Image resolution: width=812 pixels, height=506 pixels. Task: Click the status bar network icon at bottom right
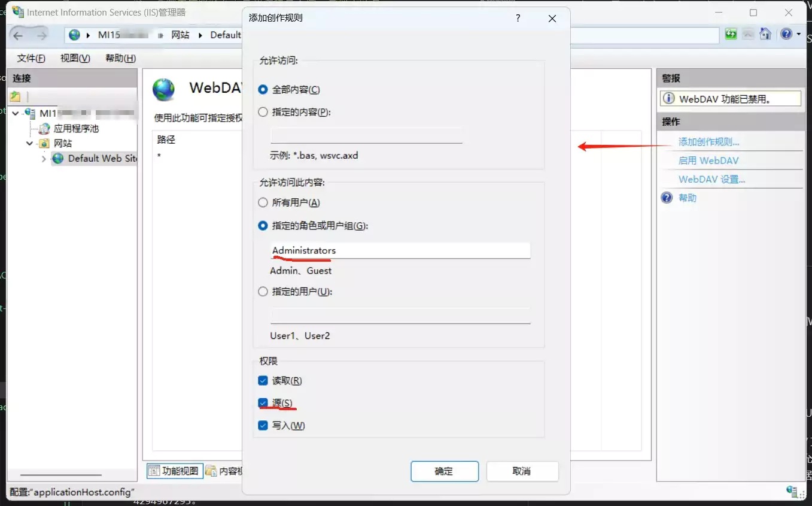(x=793, y=491)
